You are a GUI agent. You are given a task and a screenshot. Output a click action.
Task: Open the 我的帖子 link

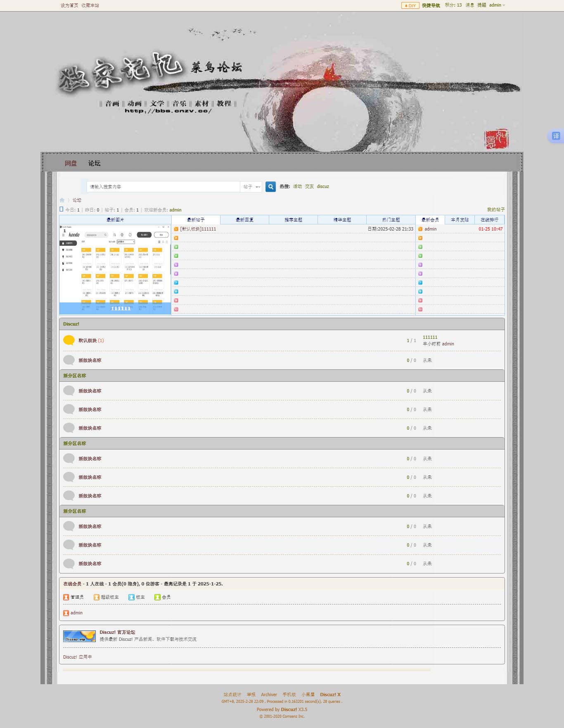point(495,209)
